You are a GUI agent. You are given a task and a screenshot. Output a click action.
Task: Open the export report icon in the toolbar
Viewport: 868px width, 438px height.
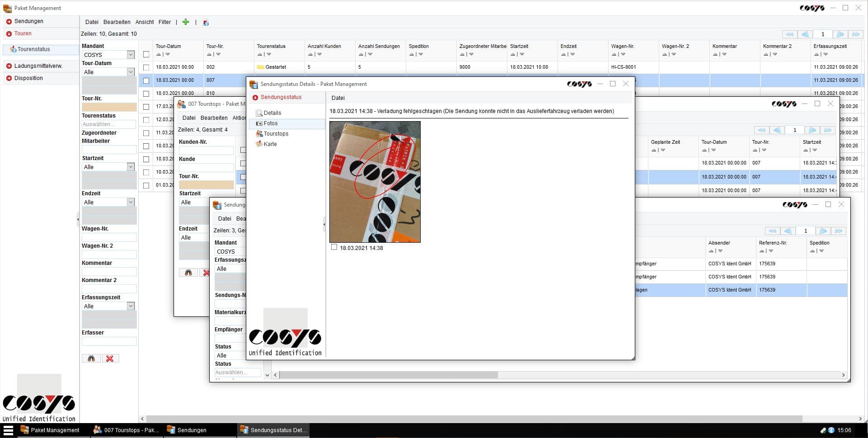pyautogui.click(x=206, y=22)
